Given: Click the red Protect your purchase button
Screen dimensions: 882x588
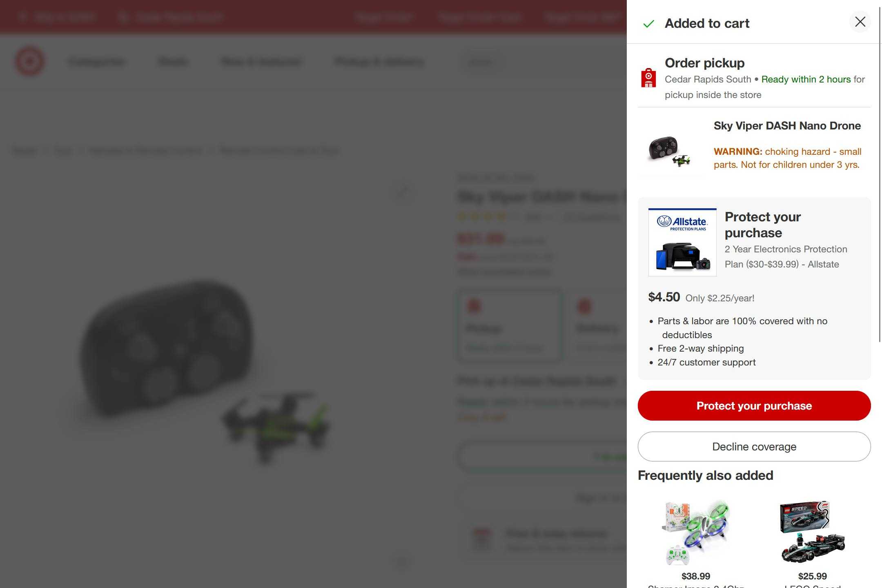Looking at the screenshot, I should tap(754, 405).
